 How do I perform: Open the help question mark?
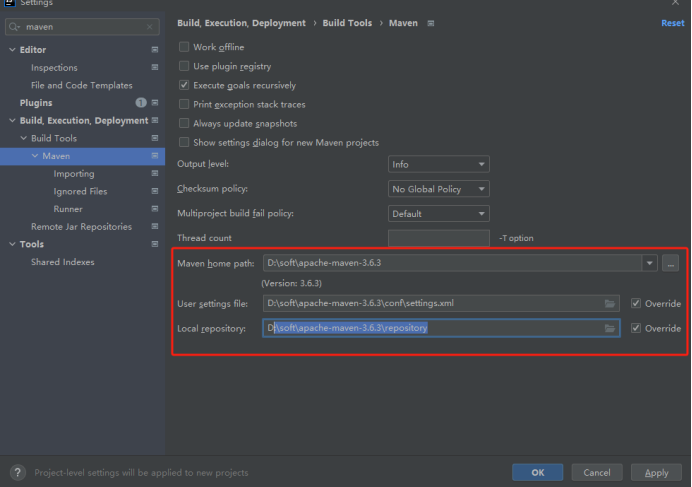click(18, 472)
